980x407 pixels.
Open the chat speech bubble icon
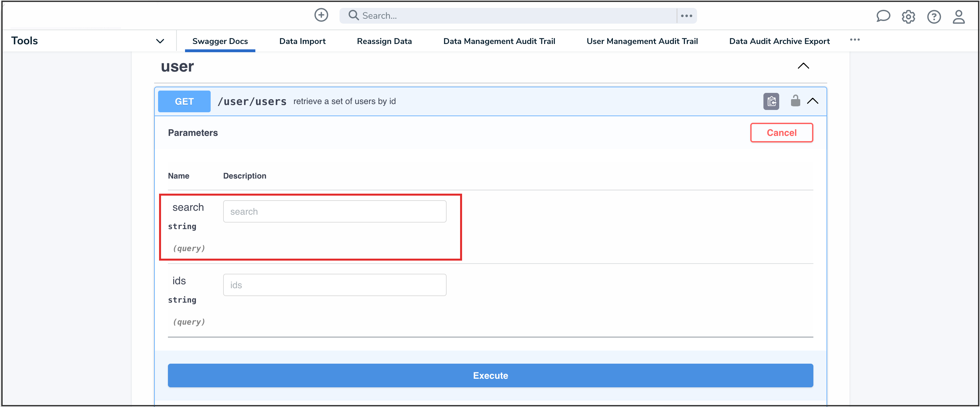[x=883, y=16]
